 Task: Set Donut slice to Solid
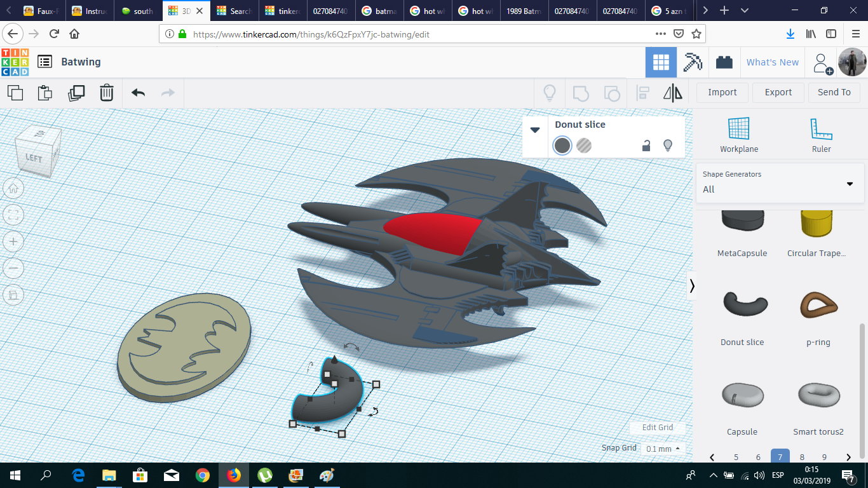562,146
